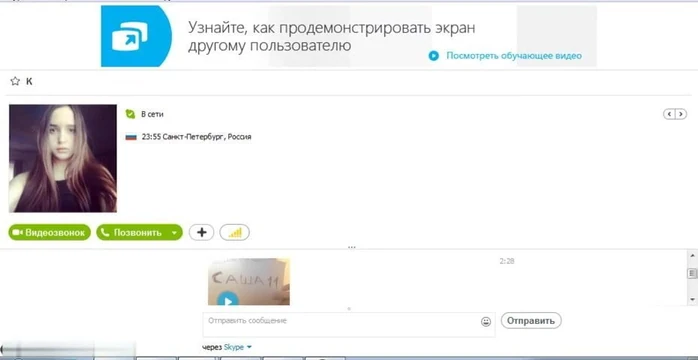The width and height of the screenshot is (698, 360).
Task: Go to previous with left arrow toggle
Action: [x=669, y=114]
